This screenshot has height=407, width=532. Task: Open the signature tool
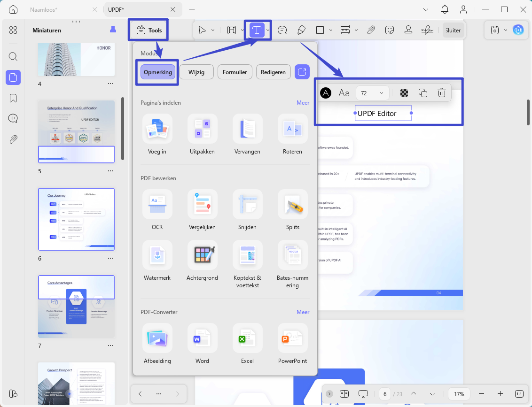click(427, 30)
